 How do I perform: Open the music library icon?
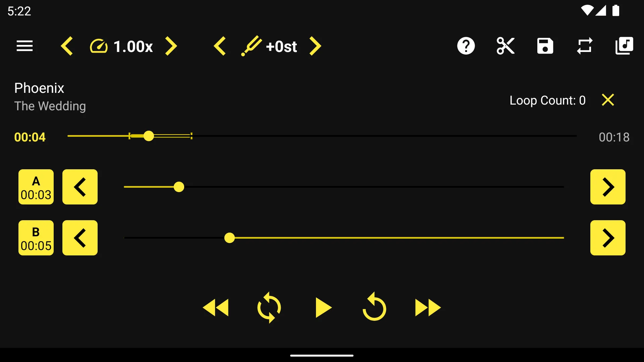(x=624, y=46)
